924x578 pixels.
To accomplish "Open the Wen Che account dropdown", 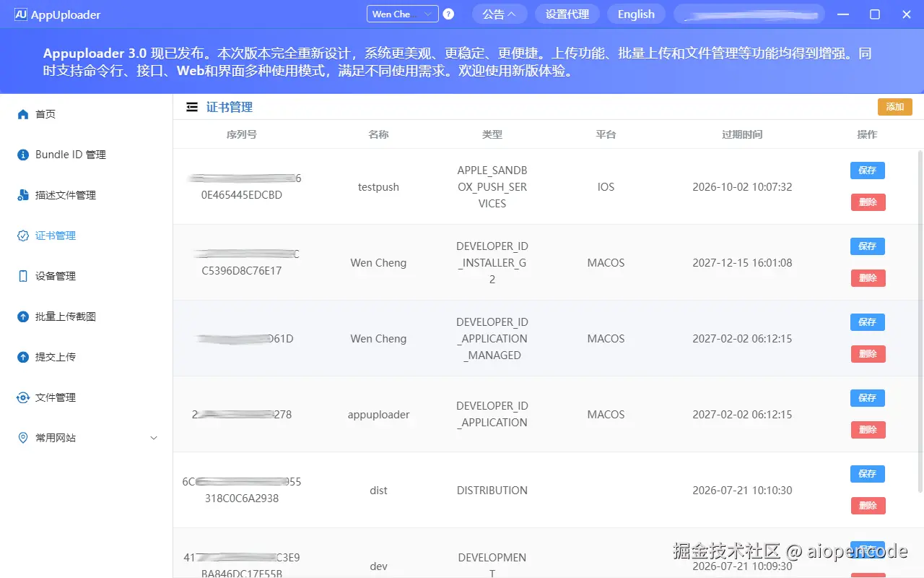I will pos(401,13).
